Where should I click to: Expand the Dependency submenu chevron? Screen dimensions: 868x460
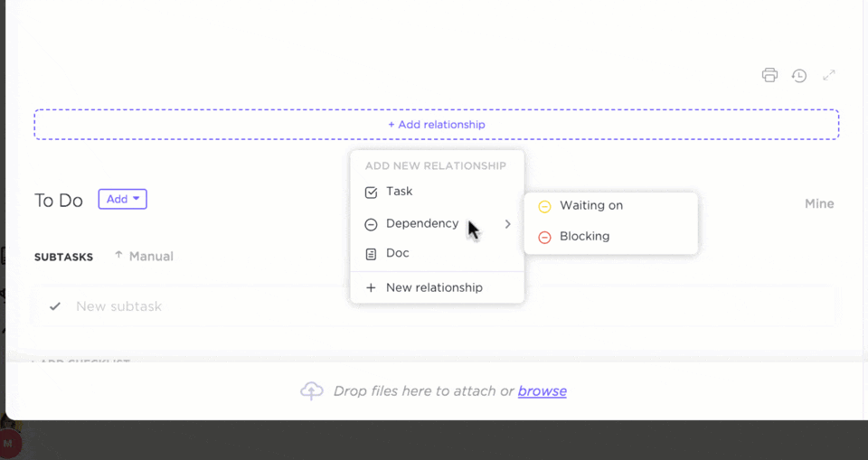click(508, 224)
